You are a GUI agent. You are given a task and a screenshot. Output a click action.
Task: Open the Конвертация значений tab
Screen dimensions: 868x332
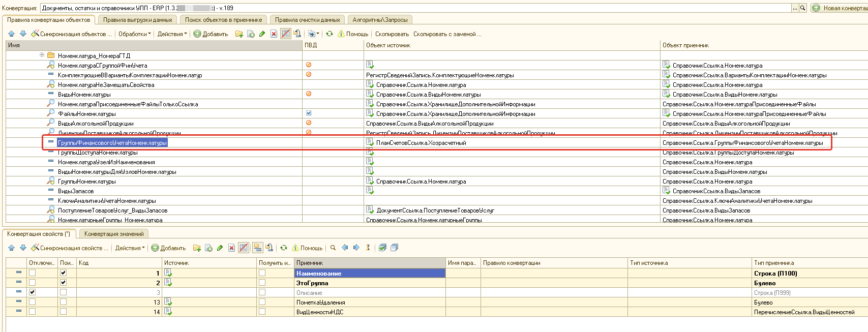coord(114,234)
